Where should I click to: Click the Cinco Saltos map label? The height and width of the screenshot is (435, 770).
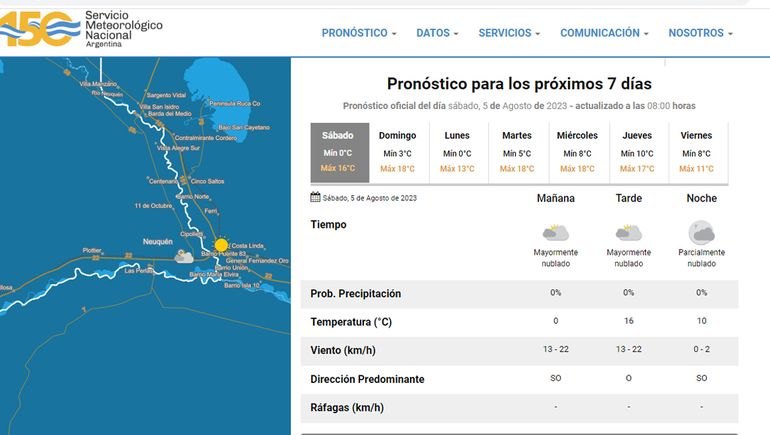click(207, 181)
